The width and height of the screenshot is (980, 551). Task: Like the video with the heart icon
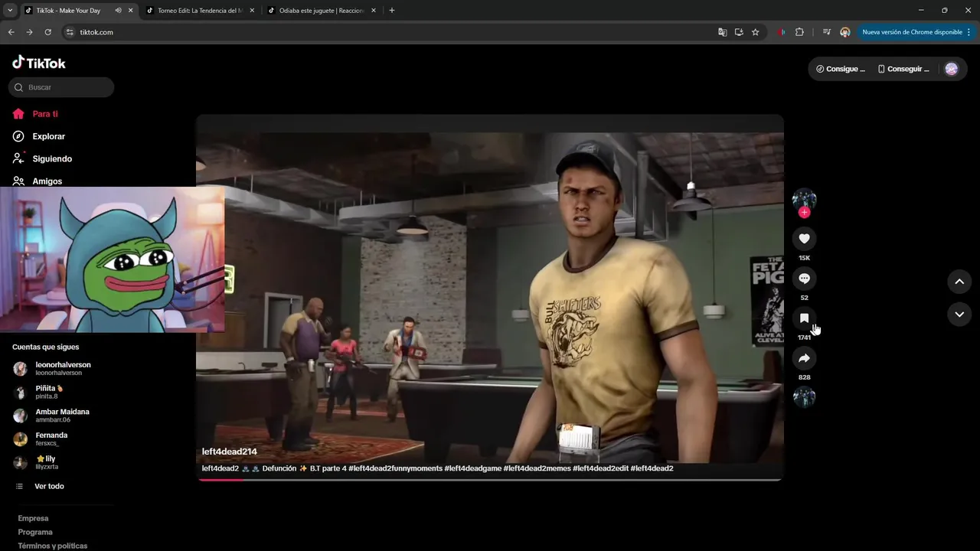pyautogui.click(x=804, y=239)
